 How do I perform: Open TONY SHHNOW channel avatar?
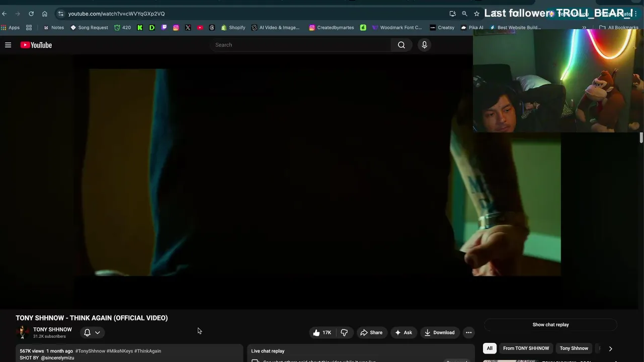pyautogui.click(x=22, y=332)
